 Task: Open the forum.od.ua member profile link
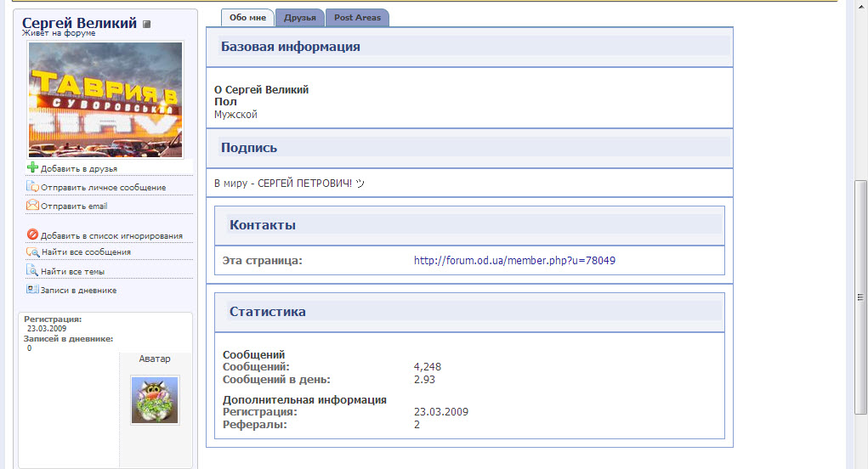click(514, 261)
